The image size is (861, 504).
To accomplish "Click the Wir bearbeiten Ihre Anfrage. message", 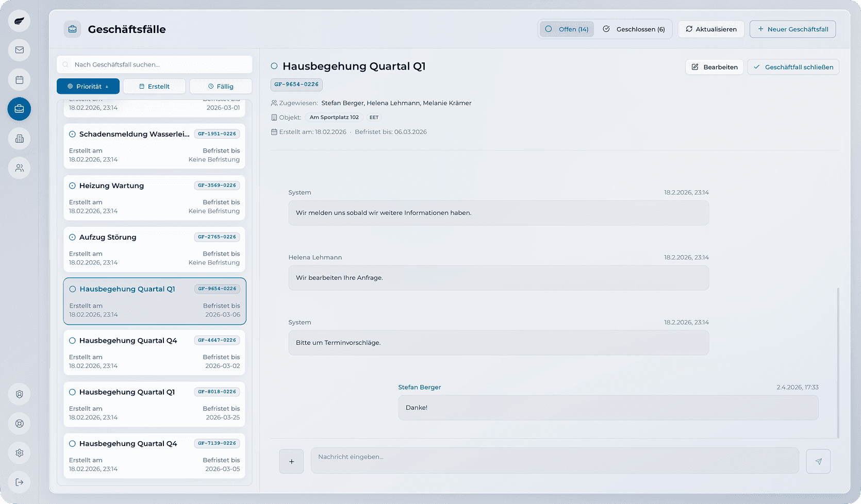I will tap(499, 278).
